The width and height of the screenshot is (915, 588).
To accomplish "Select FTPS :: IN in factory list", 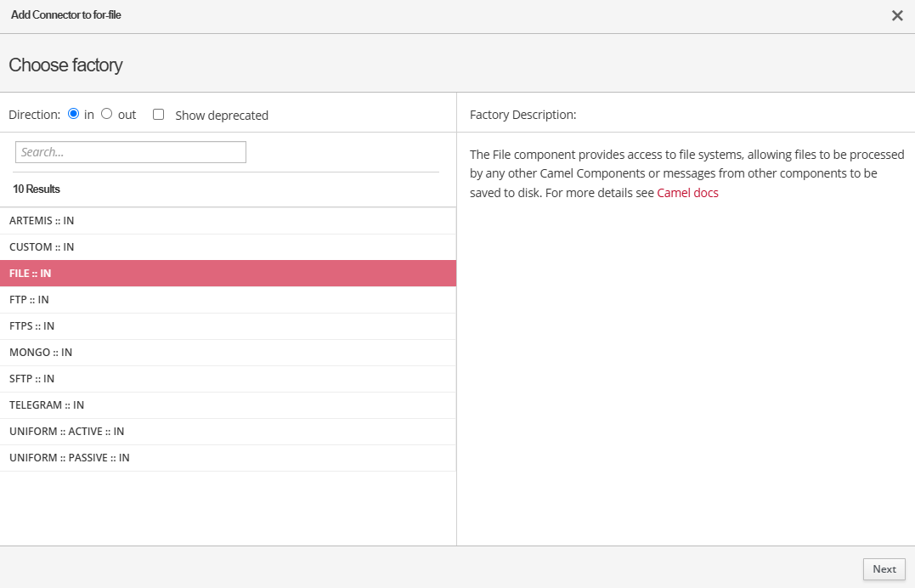I will coord(31,326).
